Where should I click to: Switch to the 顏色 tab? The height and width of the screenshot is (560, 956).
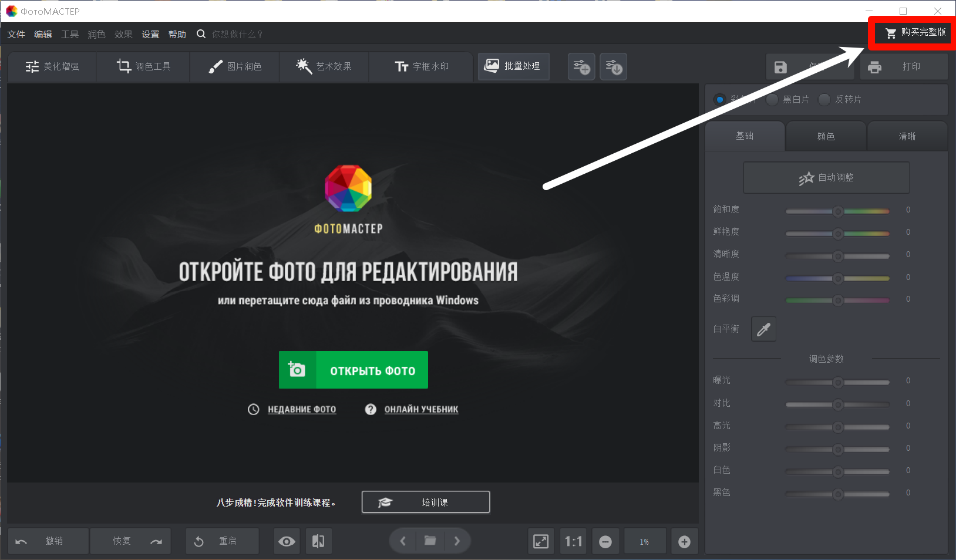826,136
